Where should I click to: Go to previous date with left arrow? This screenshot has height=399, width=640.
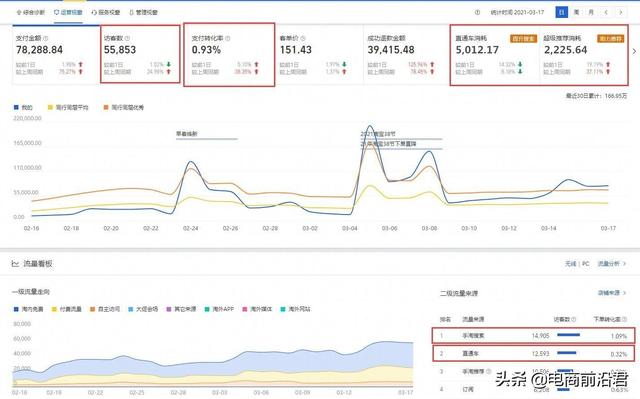point(606,12)
